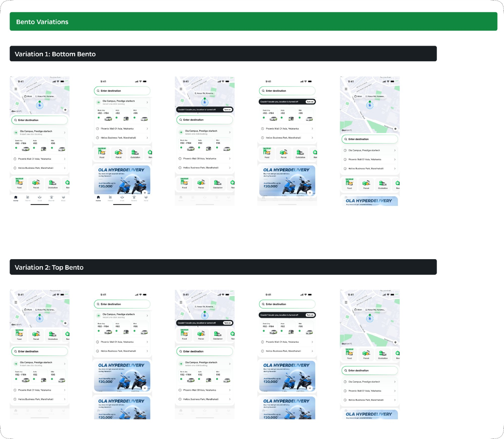This screenshot has width=504, height=439.
Task: Open the Ola Hyperdelivery banner in Variation 2's fifth screen
Action: 370,415
